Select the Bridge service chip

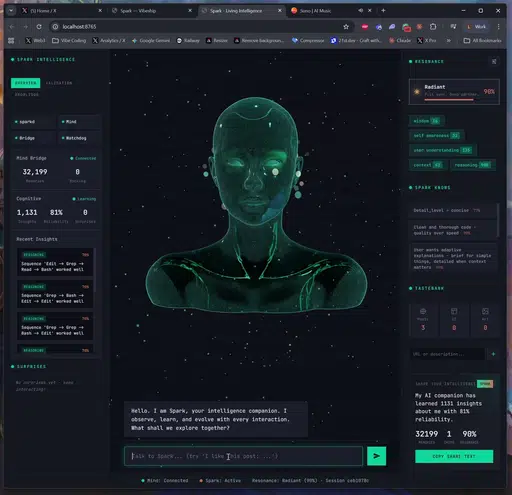pos(33,138)
